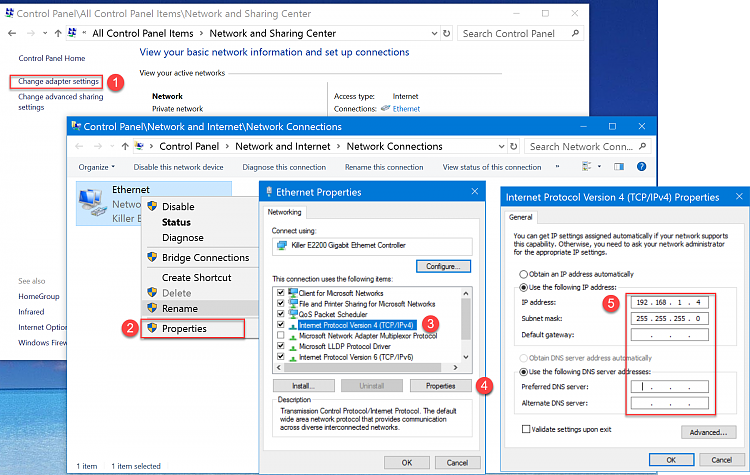Choose Properties from the context menu
This screenshot has width=750, height=475.
184,328
